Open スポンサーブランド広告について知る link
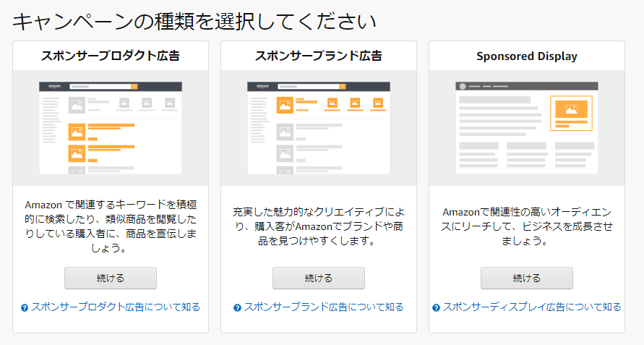This screenshot has height=345, width=644. (x=324, y=307)
